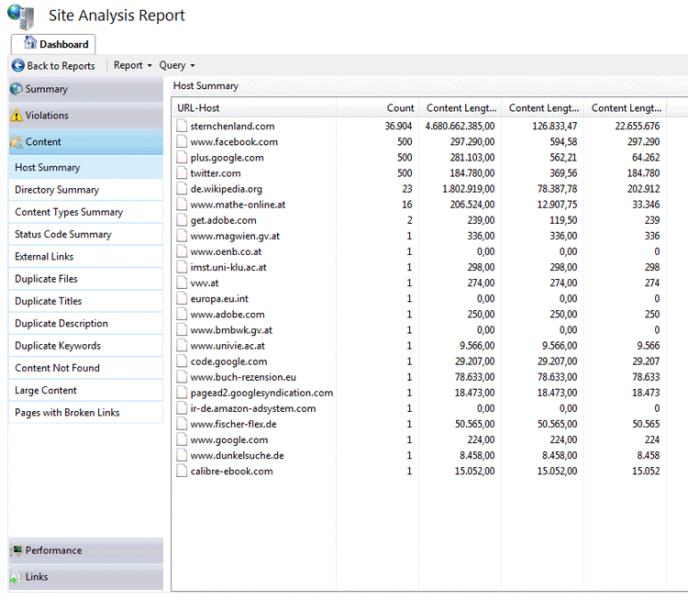Click the page icon beside de.wikipedia.org

tap(182, 189)
